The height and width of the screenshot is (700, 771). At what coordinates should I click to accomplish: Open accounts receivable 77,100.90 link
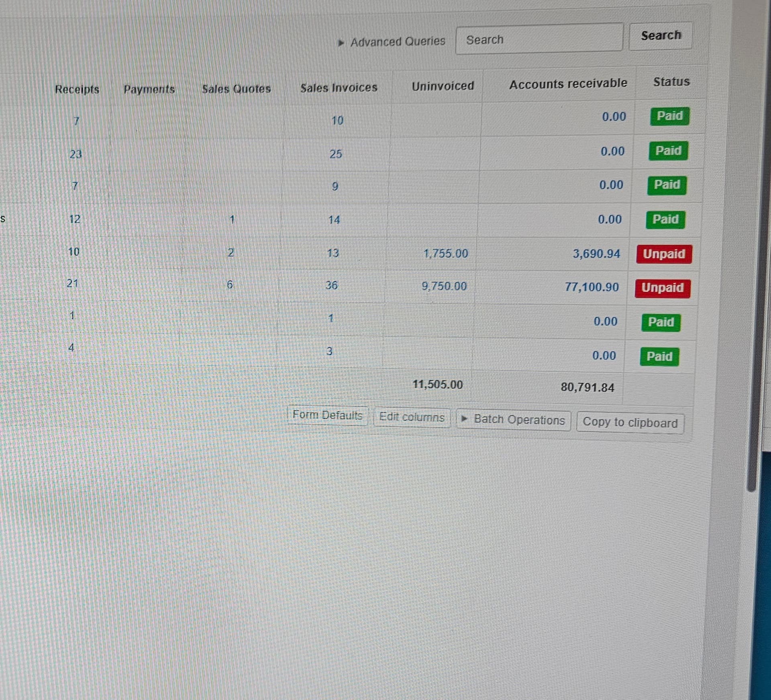tap(592, 287)
